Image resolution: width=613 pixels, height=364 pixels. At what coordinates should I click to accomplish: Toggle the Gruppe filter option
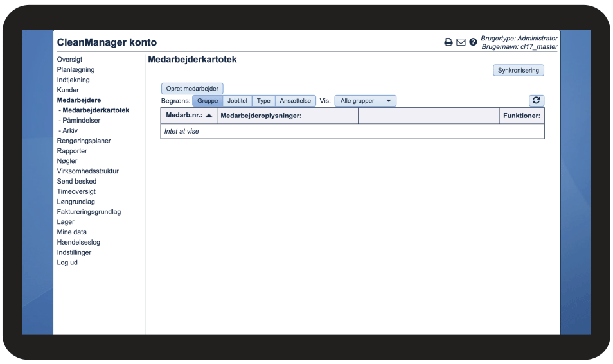208,101
